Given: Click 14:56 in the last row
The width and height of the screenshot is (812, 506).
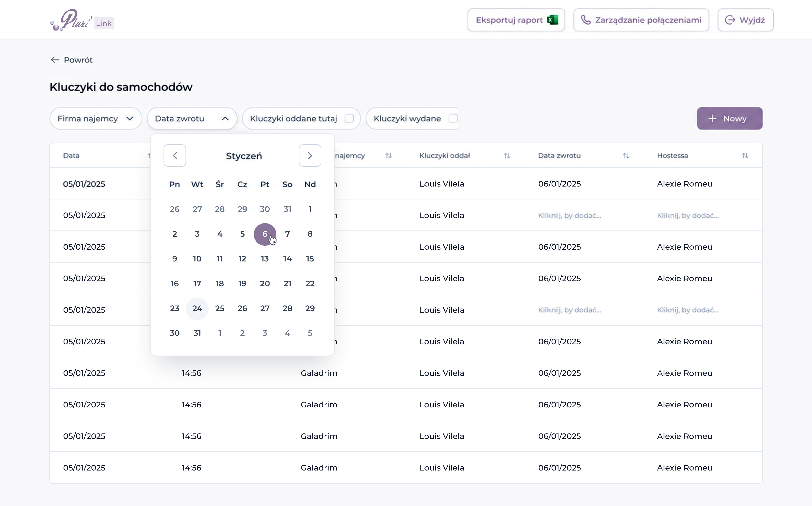Looking at the screenshot, I should pos(192,468).
